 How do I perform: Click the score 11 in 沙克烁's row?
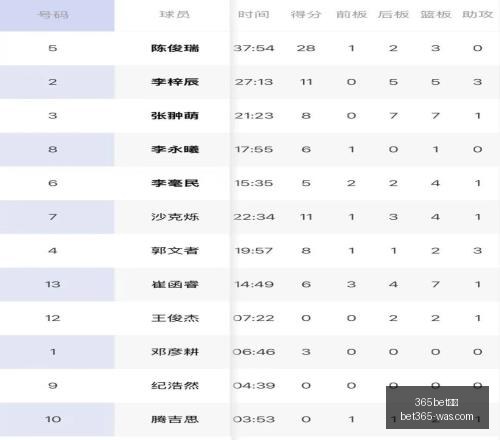click(x=306, y=217)
